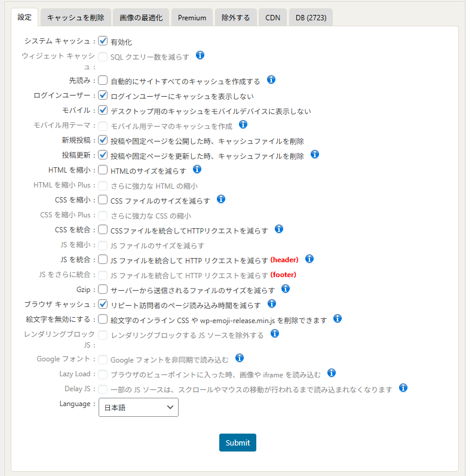Screen dimensions: 466x476
Task: Open the 画像の最適化 tab
Action: tap(141, 17)
